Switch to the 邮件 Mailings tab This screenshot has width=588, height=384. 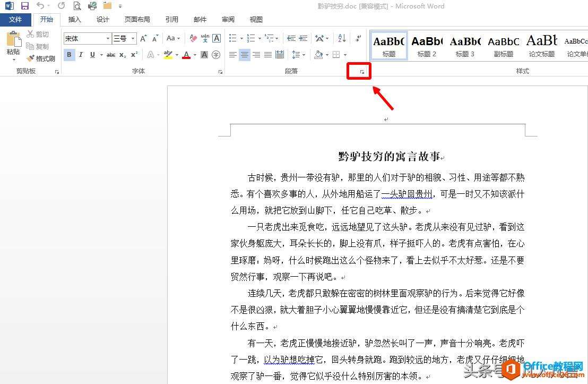200,20
